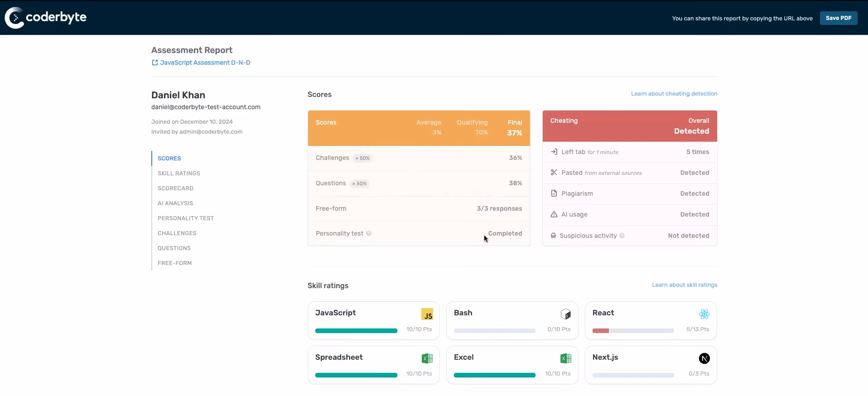Click the Suspicious activity help icon
The width and height of the screenshot is (868, 396).
pos(622,236)
